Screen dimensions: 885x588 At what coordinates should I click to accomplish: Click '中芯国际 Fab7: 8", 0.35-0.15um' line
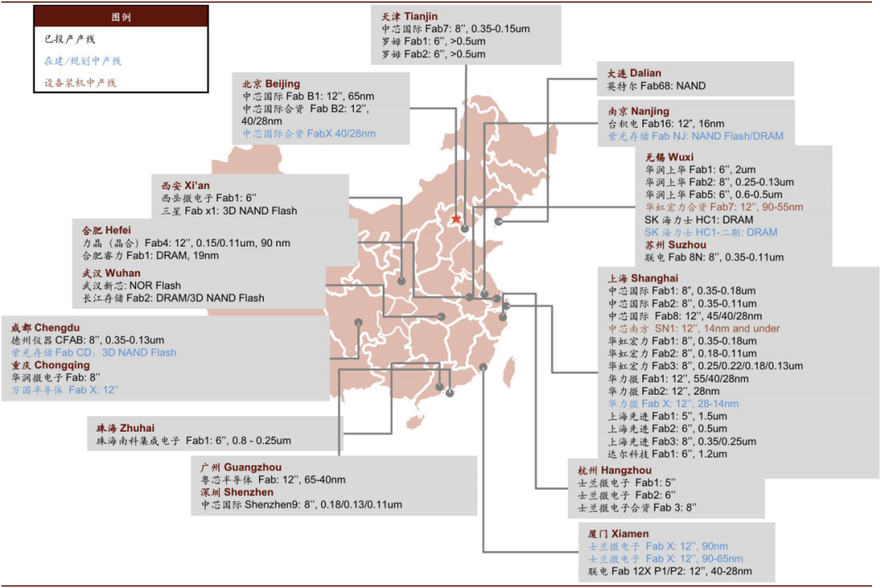[x=456, y=29]
